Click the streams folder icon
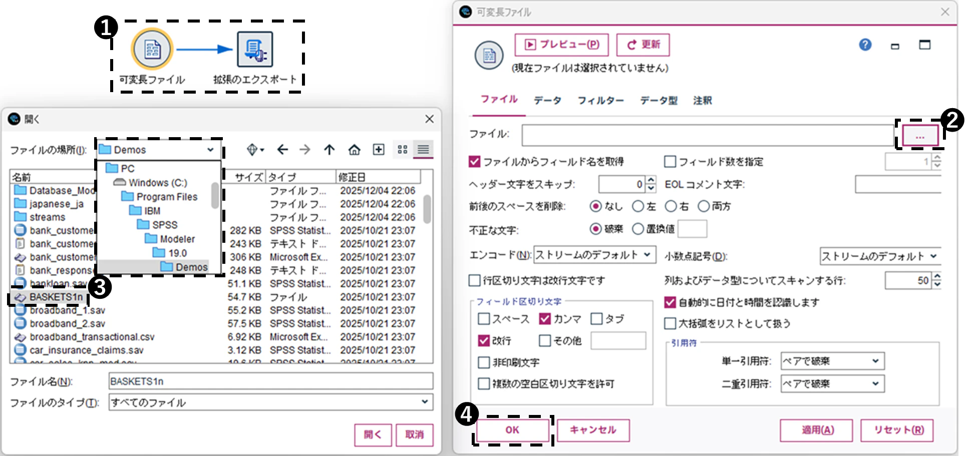Screen dimensions: 980x456 [x=20, y=217]
